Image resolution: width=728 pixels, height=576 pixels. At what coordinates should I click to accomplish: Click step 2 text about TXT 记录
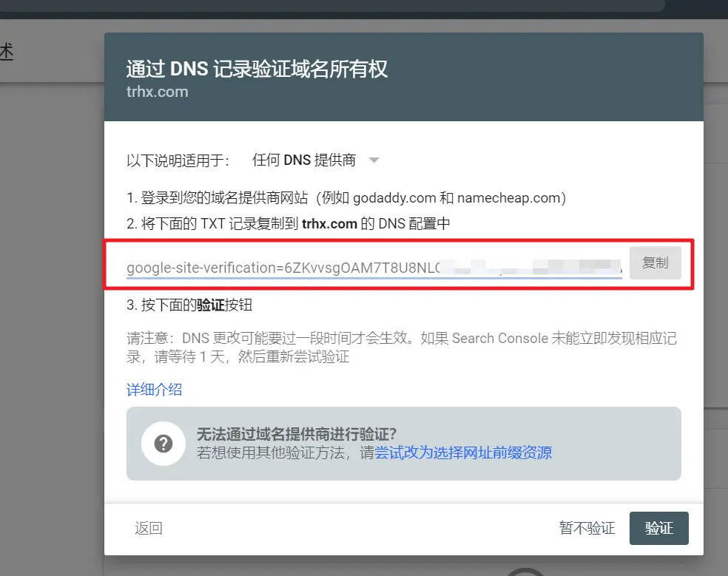coord(289,224)
